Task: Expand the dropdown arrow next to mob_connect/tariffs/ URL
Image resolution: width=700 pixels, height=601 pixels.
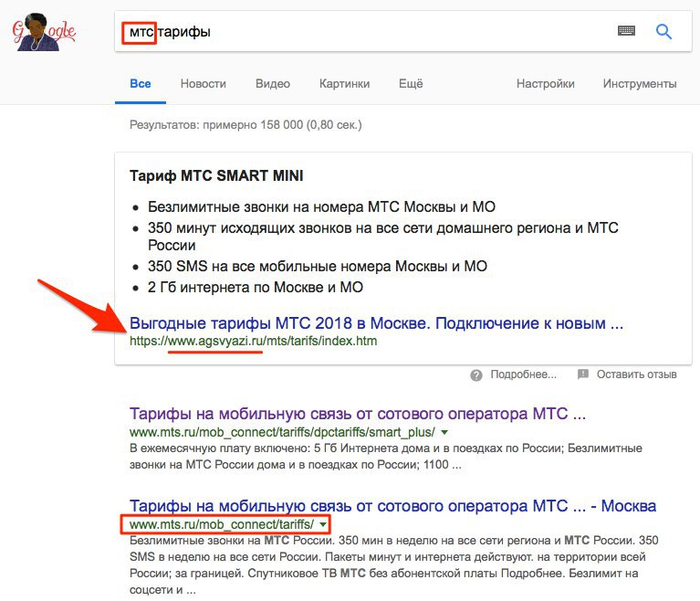Action: (x=323, y=524)
